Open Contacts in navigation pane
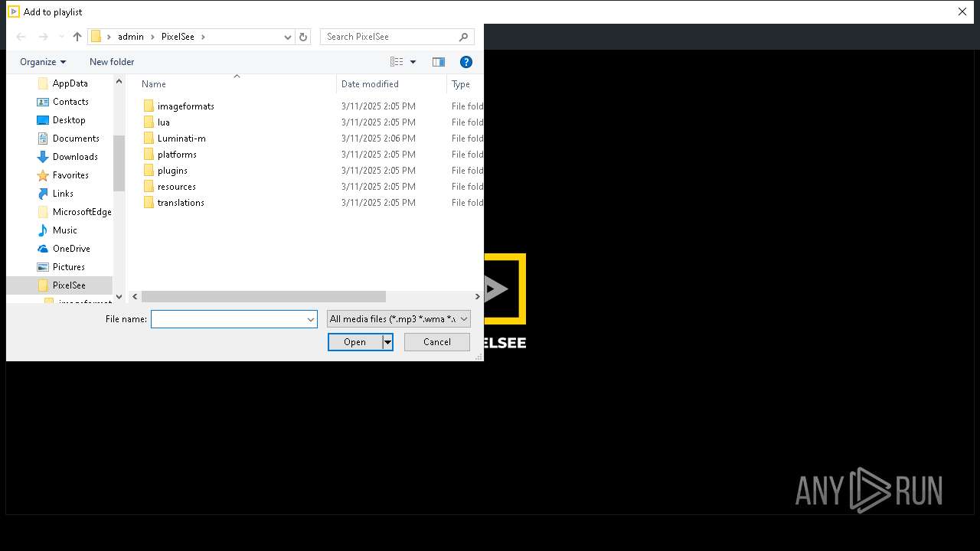The height and width of the screenshot is (551, 980). tap(70, 102)
